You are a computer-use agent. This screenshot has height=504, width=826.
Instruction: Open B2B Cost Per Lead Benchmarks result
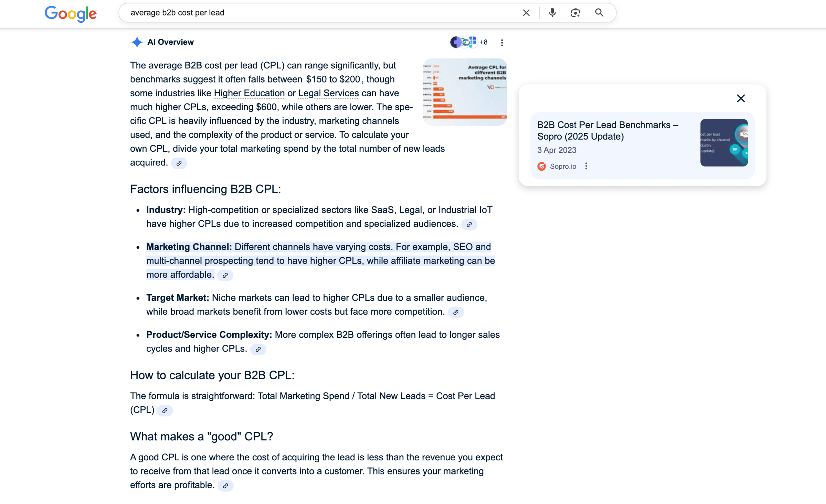pos(607,131)
